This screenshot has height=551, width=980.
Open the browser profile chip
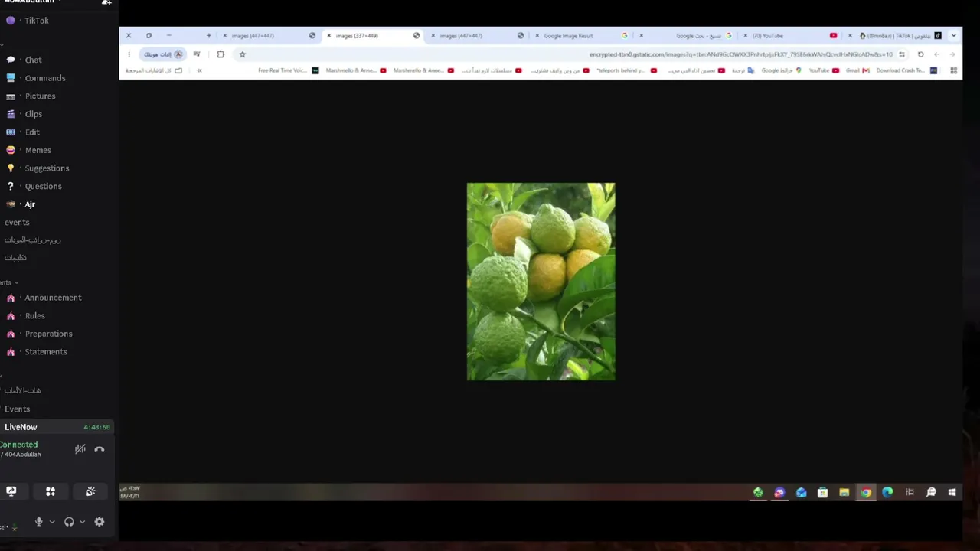coord(163,54)
